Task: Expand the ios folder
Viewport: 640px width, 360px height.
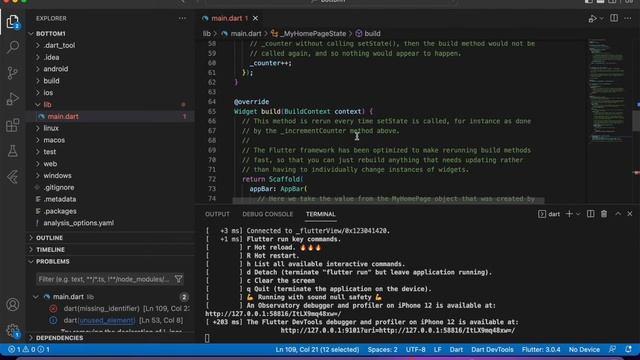Action: tap(48, 93)
